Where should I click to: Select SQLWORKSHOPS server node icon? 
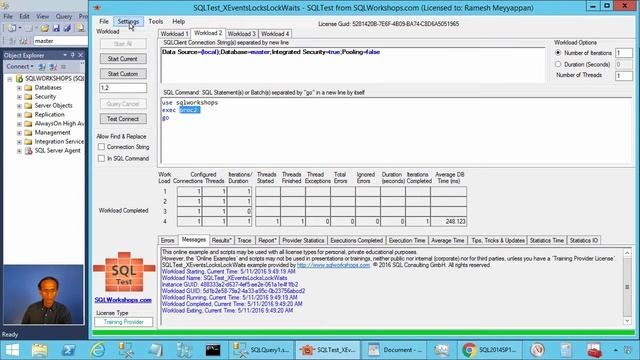(19, 78)
